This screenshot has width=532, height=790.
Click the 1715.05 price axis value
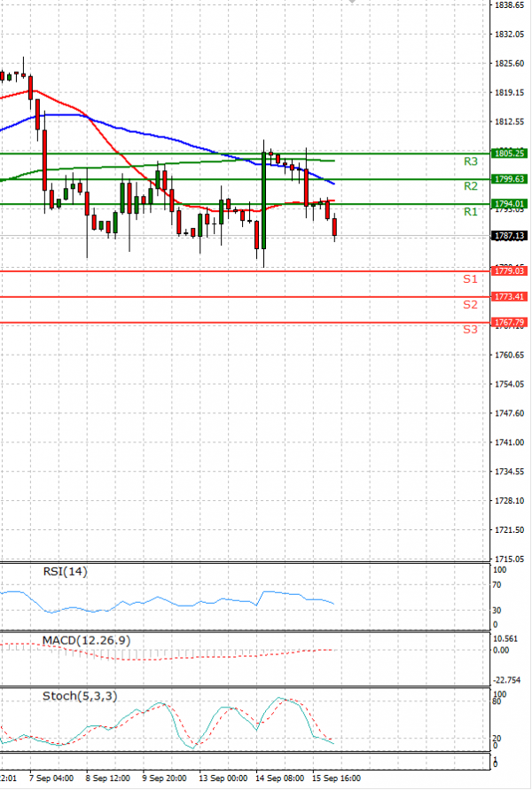click(x=509, y=559)
